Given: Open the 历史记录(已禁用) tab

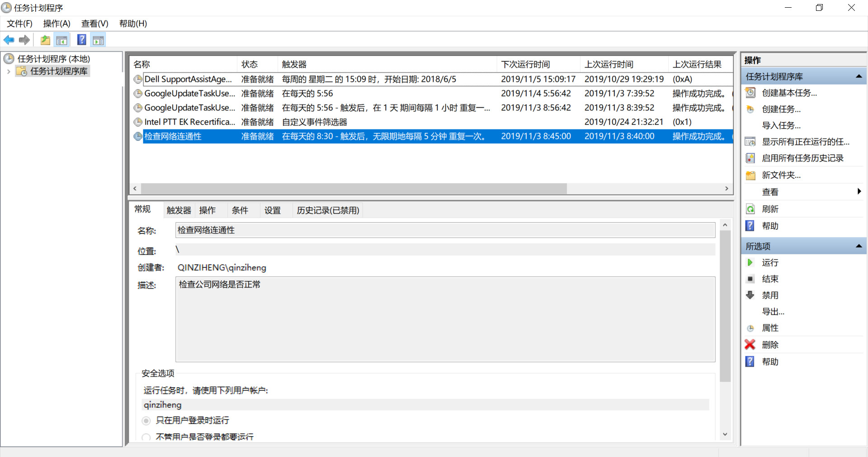Looking at the screenshot, I should click(x=328, y=210).
